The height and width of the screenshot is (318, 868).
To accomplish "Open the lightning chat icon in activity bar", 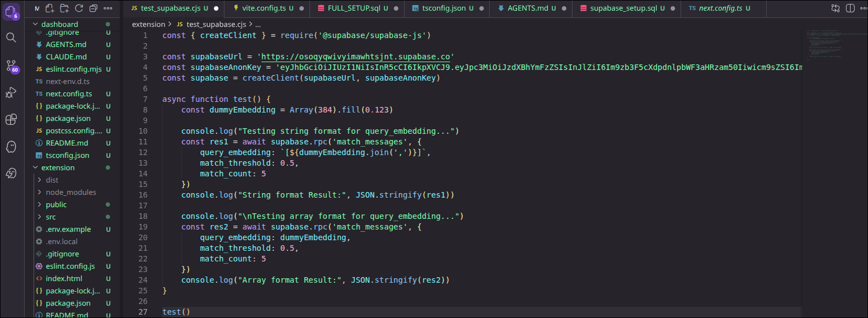I will (11, 174).
